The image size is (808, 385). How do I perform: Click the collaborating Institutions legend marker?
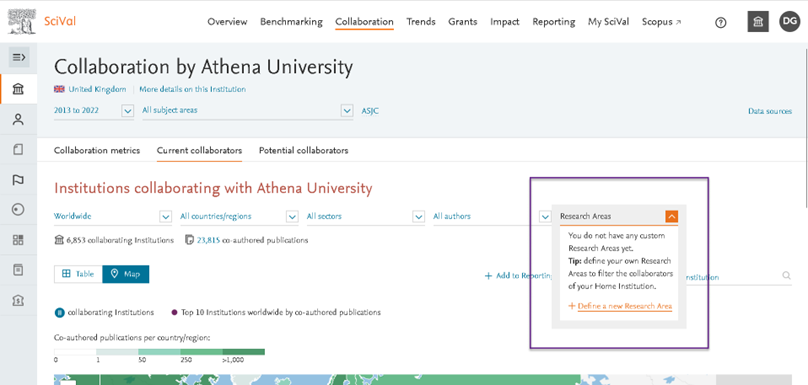point(59,312)
